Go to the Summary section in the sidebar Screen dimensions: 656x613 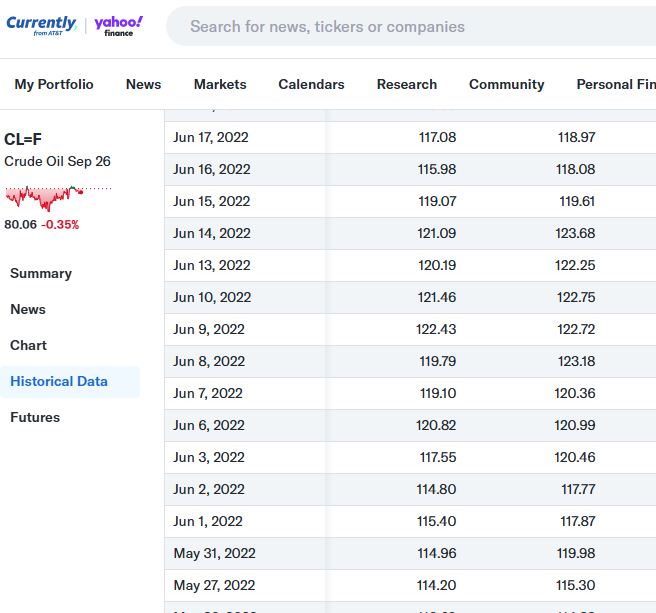[41, 273]
